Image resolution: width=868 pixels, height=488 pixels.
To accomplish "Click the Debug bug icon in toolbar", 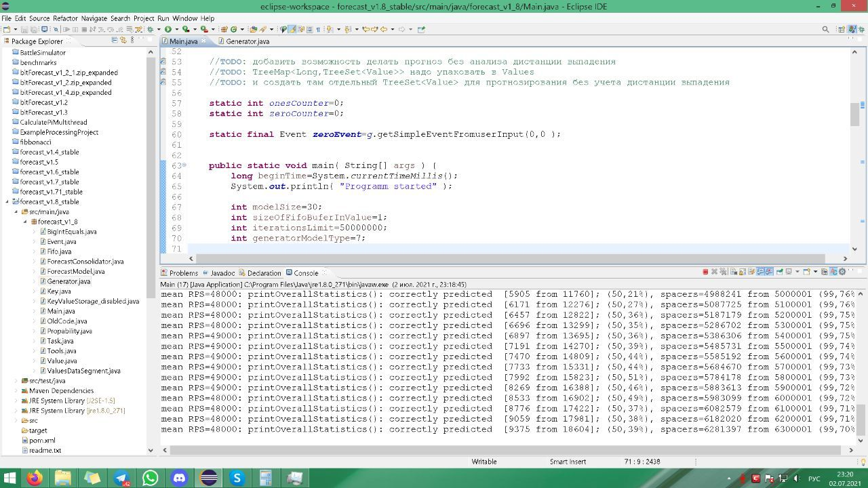I will (x=151, y=29).
